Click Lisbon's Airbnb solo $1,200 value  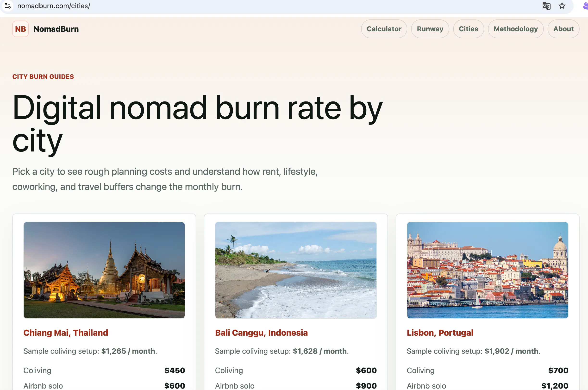555,386
